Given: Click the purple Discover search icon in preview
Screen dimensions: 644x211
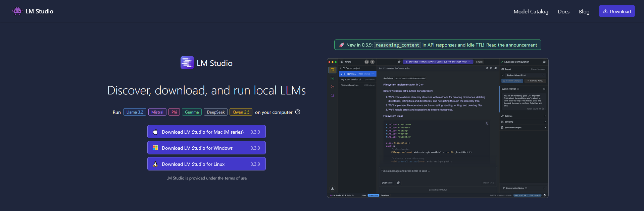Looking at the screenshot, I should [332, 95].
